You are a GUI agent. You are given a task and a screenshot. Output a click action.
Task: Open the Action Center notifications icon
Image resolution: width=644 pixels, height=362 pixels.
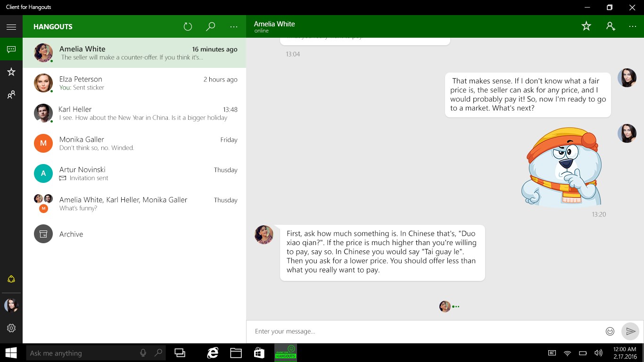coord(552,353)
